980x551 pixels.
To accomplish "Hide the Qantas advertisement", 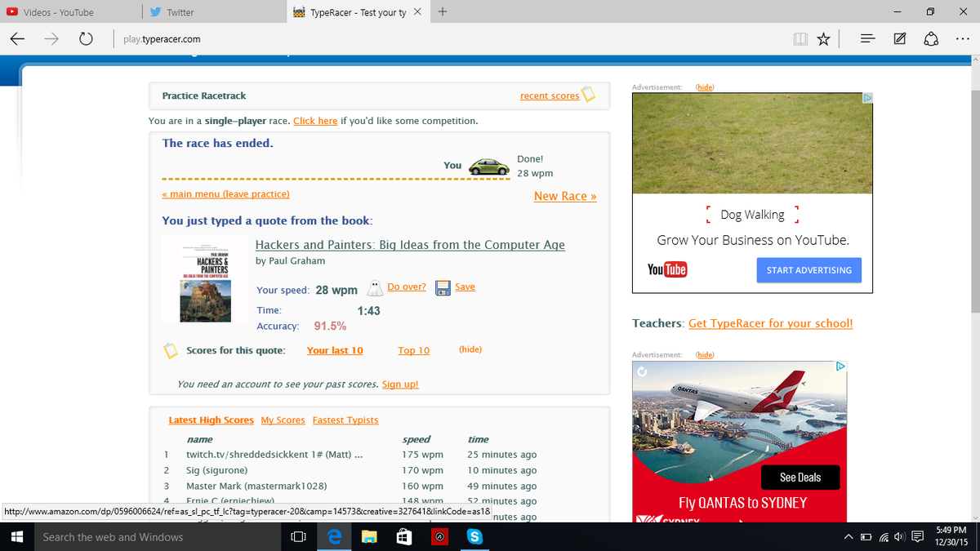I will tap(703, 355).
